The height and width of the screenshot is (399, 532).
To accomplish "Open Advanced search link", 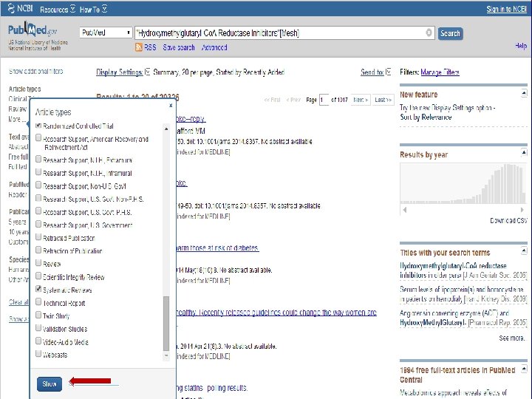I will (214, 47).
